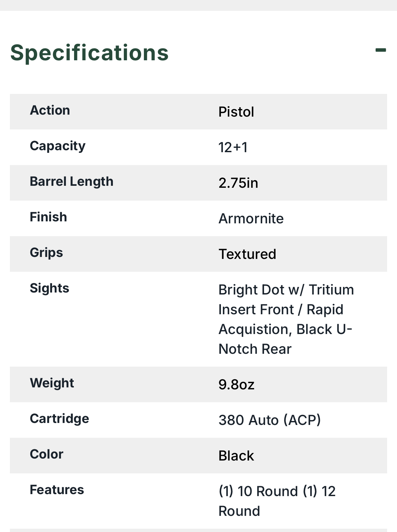Collapse the Specifications section with minus icon
The height and width of the screenshot is (532, 397).
coord(381,50)
